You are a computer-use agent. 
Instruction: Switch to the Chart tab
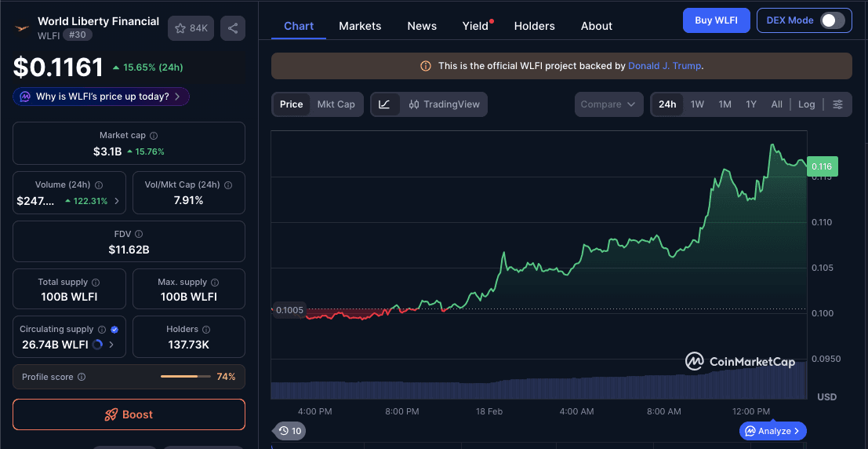[299, 26]
